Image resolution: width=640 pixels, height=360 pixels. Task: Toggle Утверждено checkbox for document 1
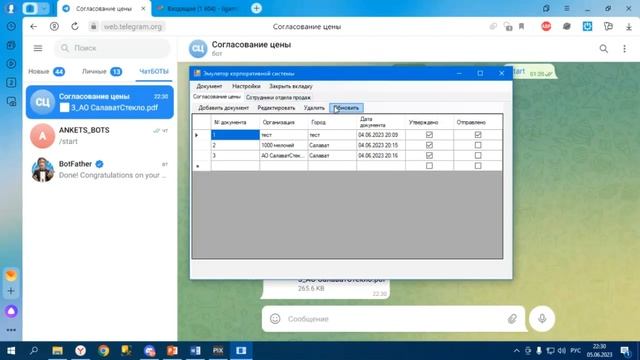[429, 135]
